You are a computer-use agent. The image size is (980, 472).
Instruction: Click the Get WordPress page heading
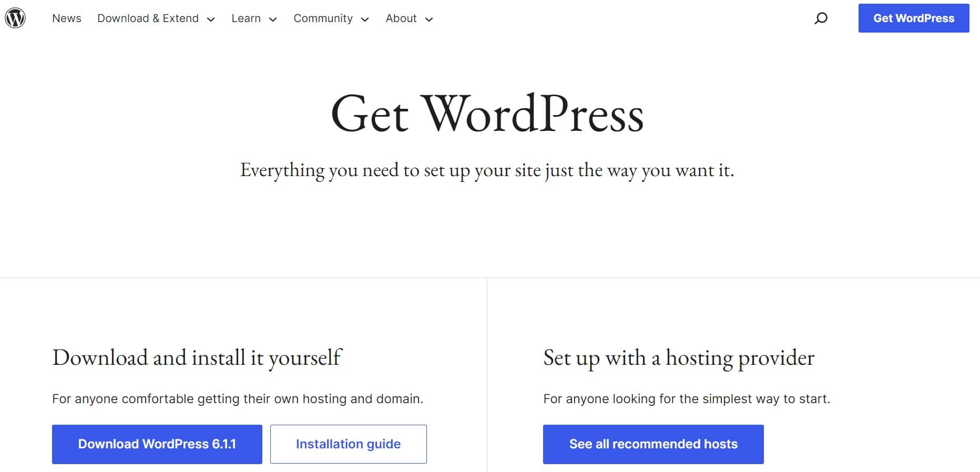click(x=487, y=114)
